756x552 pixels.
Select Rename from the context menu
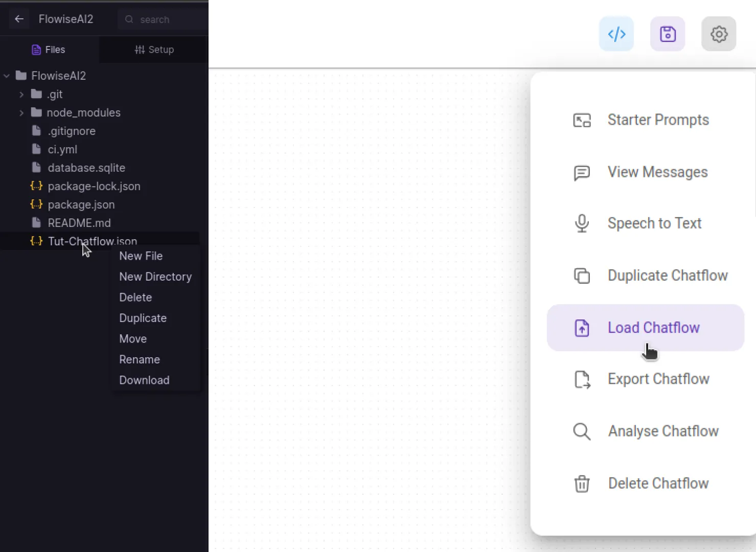pyautogui.click(x=139, y=359)
